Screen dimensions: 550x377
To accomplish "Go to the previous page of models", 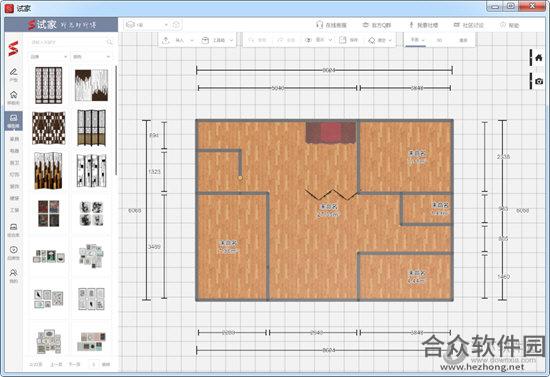I will click(x=56, y=364).
